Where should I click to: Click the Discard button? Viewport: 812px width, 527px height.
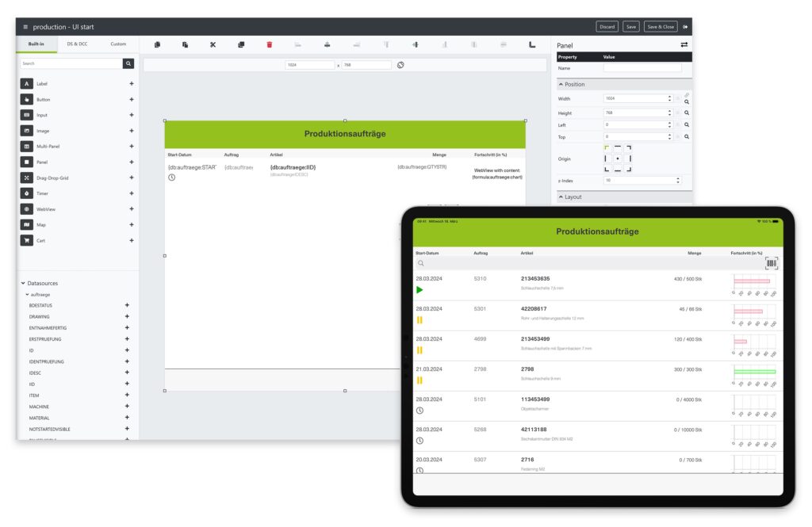(607, 27)
